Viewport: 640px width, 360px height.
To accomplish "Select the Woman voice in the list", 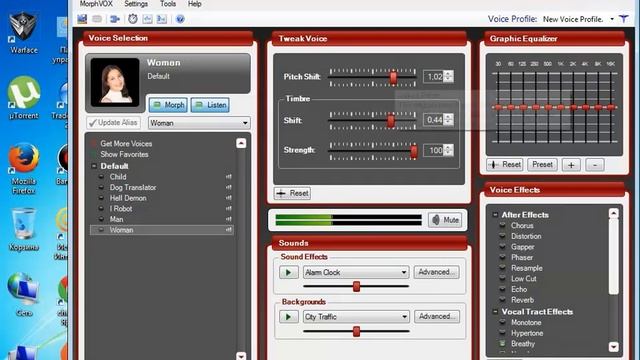I will (x=162, y=230).
